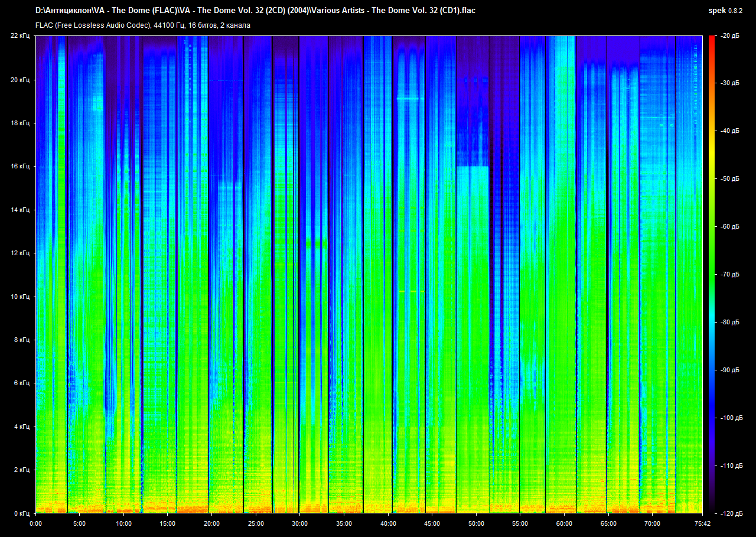Click the green middle of the dB color bar
This screenshot has height=537, width=756.
click(x=711, y=260)
